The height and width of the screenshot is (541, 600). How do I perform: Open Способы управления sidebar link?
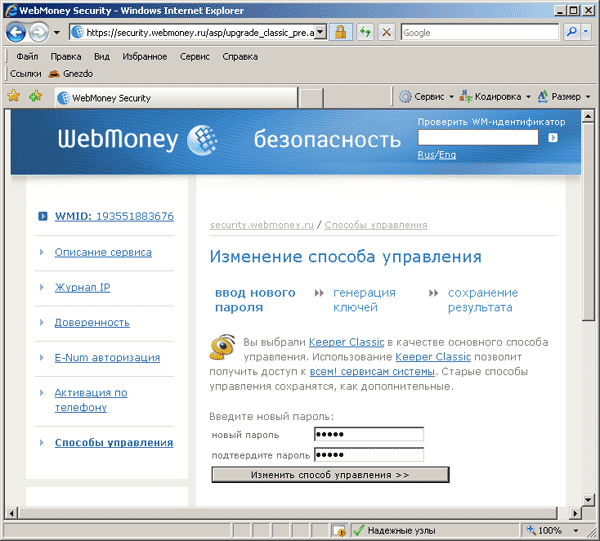[x=114, y=443]
